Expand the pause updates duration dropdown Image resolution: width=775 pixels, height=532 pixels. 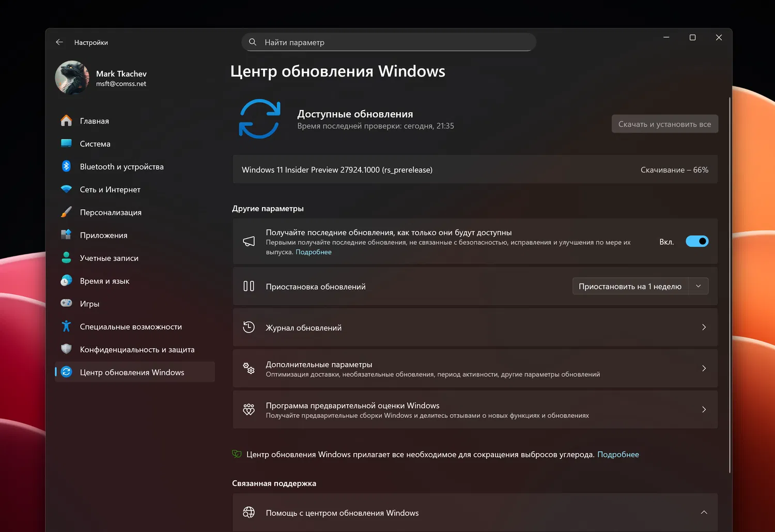[699, 286]
